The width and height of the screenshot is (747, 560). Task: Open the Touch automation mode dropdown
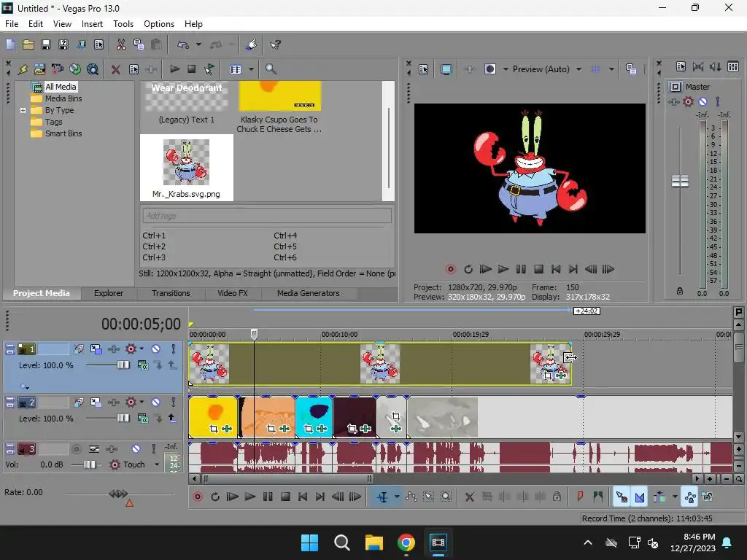[x=157, y=464]
